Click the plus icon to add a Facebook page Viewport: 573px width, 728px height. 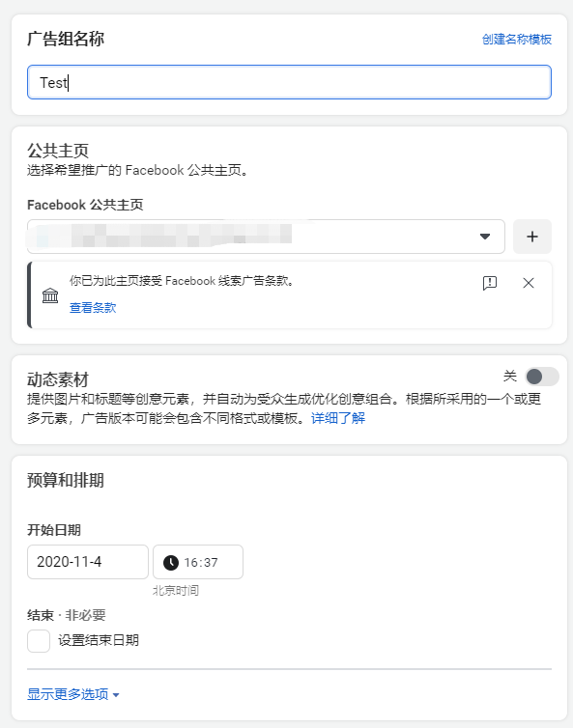(532, 237)
